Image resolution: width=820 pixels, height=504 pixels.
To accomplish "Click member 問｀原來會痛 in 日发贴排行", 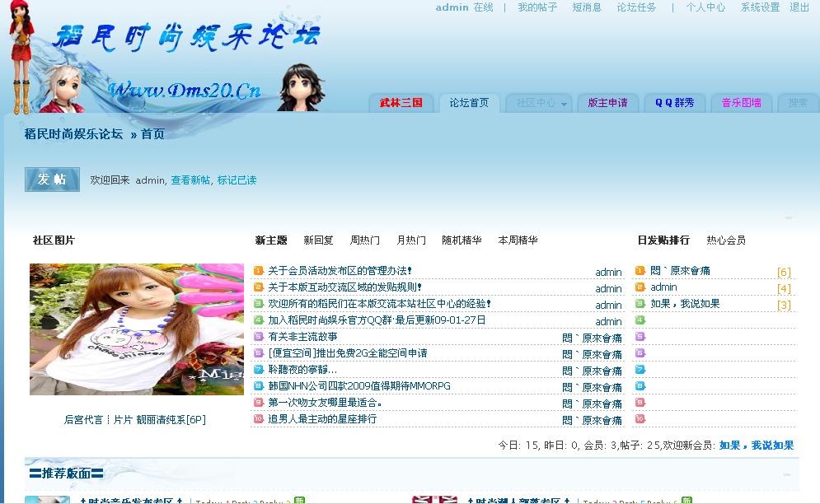I will (681, 271).
